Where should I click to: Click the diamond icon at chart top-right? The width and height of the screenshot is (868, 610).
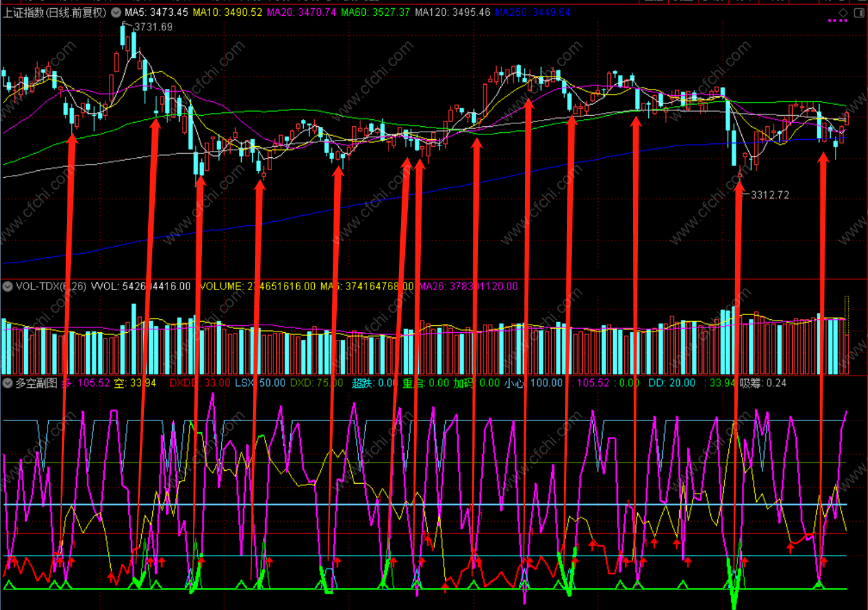(x=844, y=12)
